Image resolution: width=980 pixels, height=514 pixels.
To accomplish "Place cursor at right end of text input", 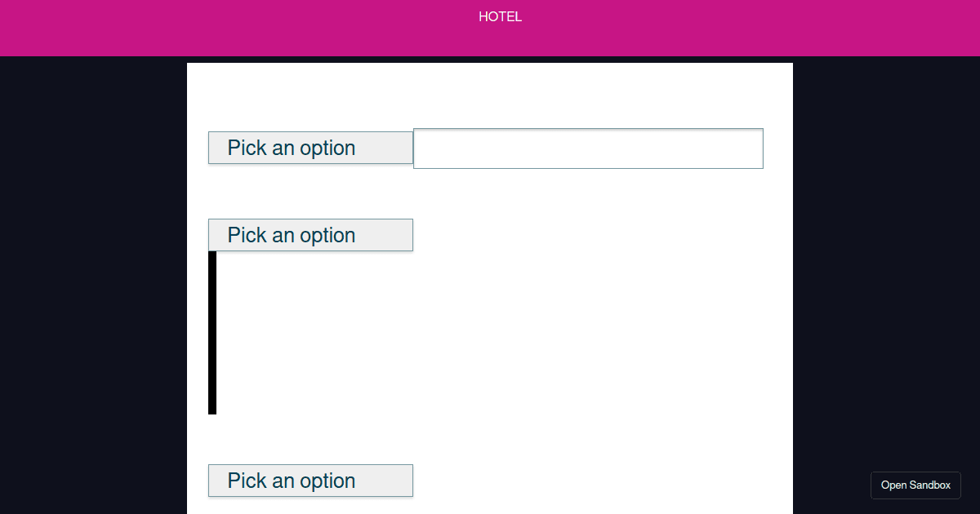I will (x=755, y=148).
